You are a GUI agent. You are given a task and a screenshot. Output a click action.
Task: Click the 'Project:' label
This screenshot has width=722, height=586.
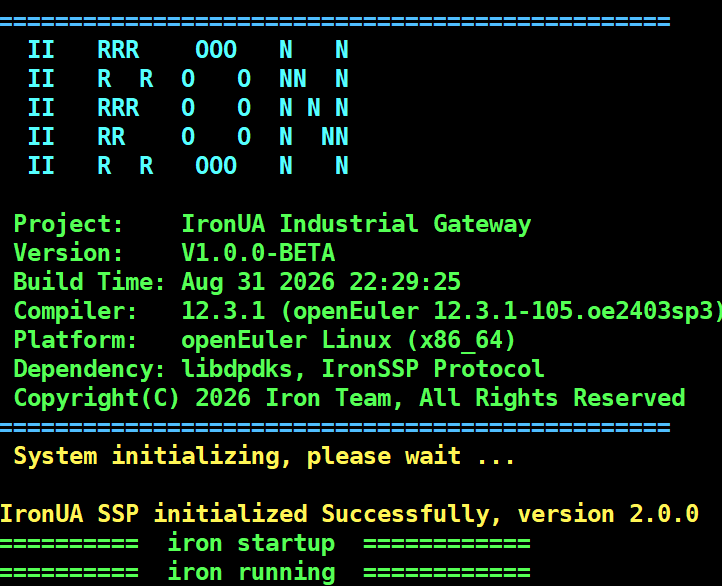tap(69, 224)
